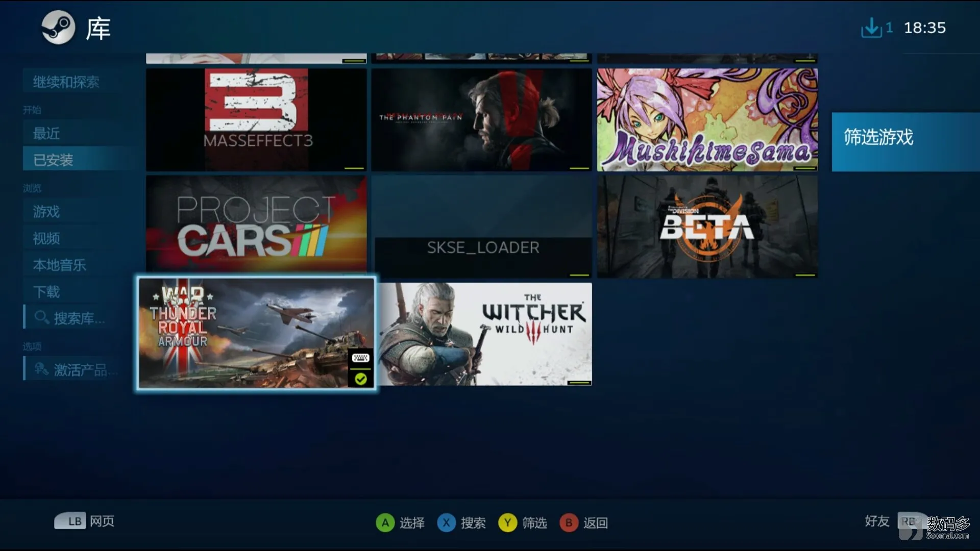The height and width of the screenshot is (551, 980).
Task: Open the Mass Effect 3 game tile
Action: (256, 120)
